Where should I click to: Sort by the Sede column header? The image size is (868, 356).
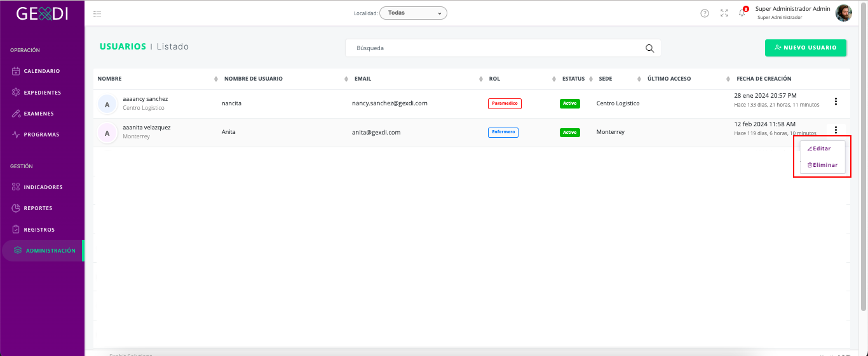(x=606, y=79)
